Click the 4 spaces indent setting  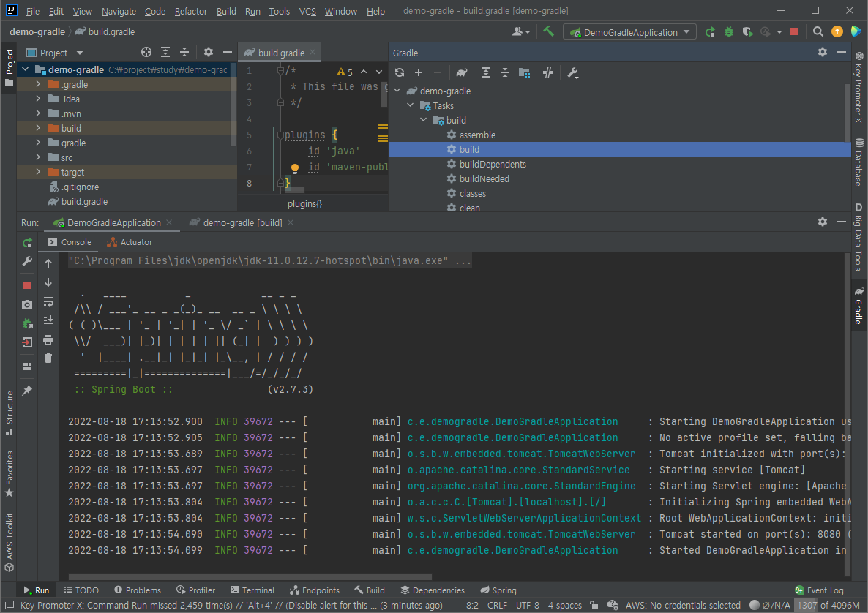pyautogui.click(x=565, y=605)
